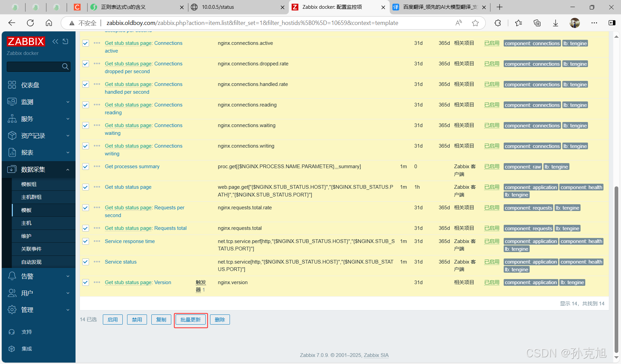Viewport: 621px width, 364px height.
Task: Toggle 已启用 status for Connections reading
Action: (x=492, y=105)
